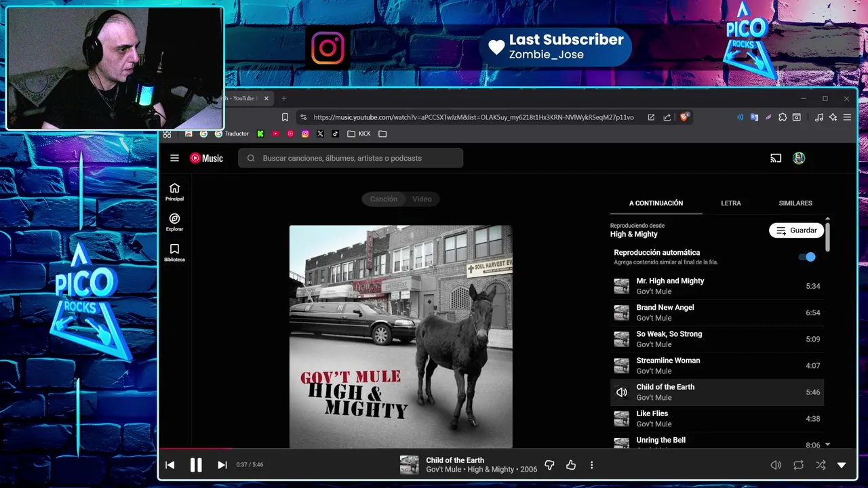Click the site settings icon beside URL
The image size is (868, 488).
303,117
